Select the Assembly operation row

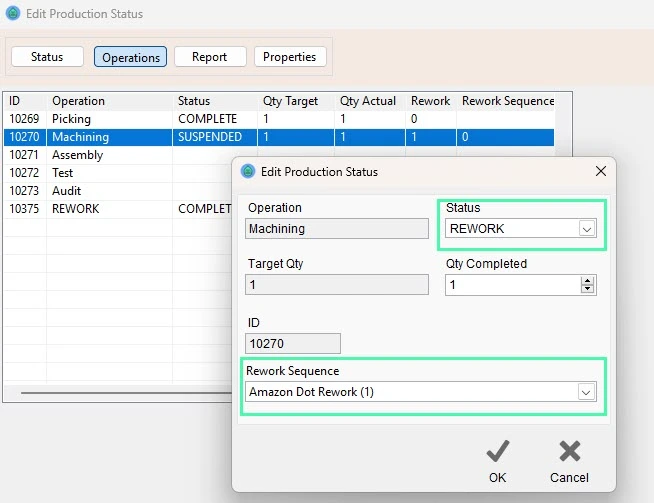click(78, 155)
